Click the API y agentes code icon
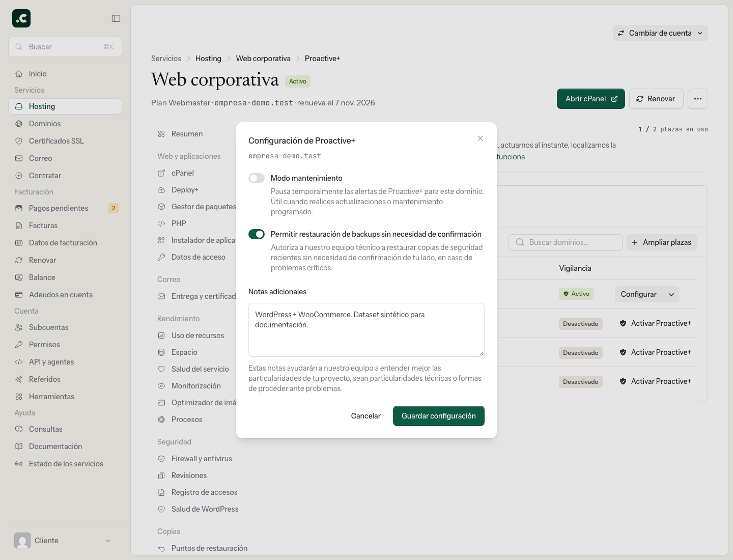733x560 pixels. 19,362
